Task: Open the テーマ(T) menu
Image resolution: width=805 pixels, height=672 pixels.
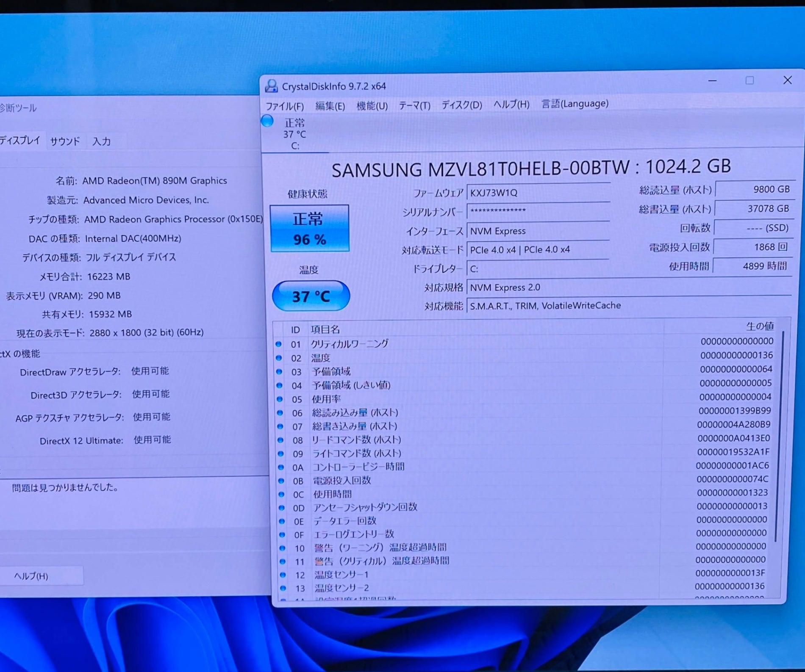Action: tap(414, 105)
